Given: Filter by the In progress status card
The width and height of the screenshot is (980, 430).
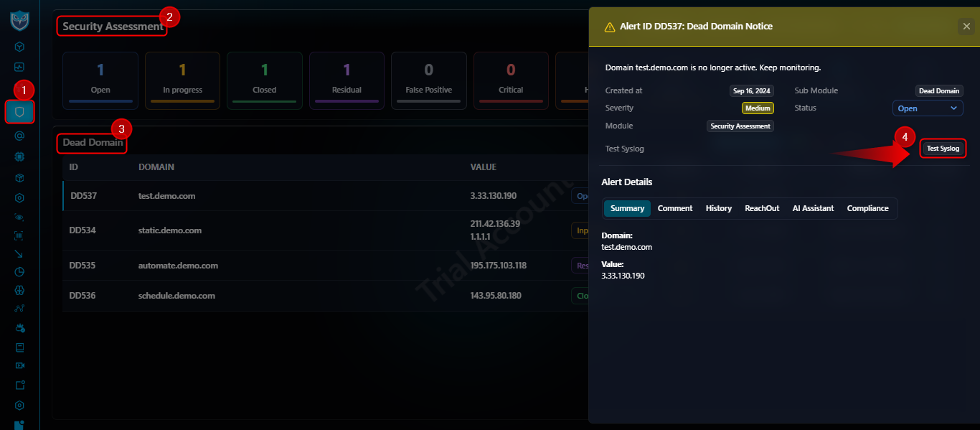Looking at the screenshot, I should click(x=182, y=80).
